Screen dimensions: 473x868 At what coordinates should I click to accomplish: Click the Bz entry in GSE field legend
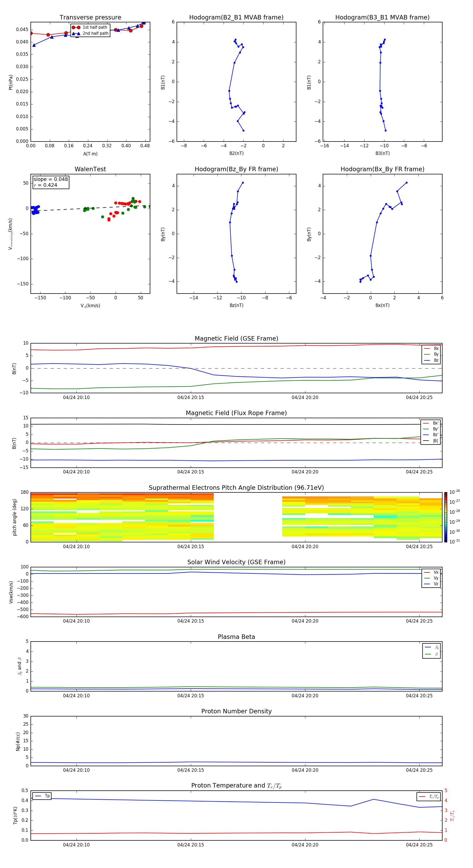pyautogui.click(x=431, y=361)
